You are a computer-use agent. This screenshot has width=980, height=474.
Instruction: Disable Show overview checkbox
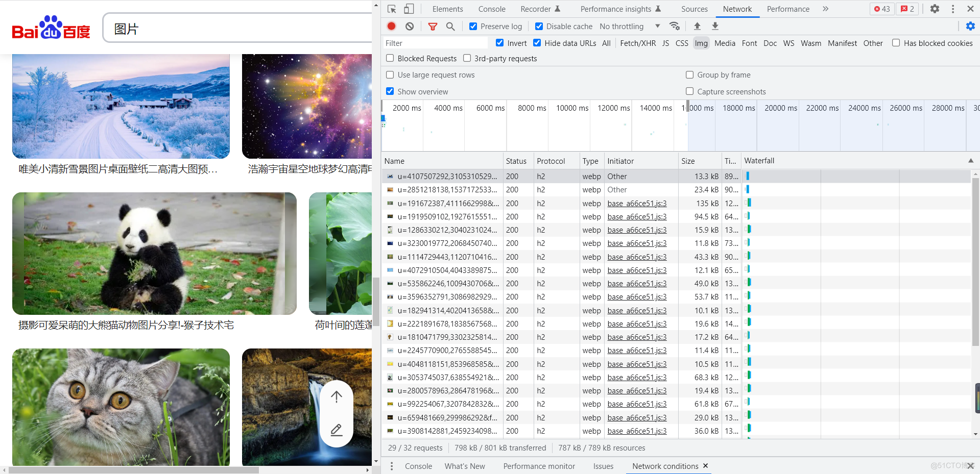click(x=390, y=91)
